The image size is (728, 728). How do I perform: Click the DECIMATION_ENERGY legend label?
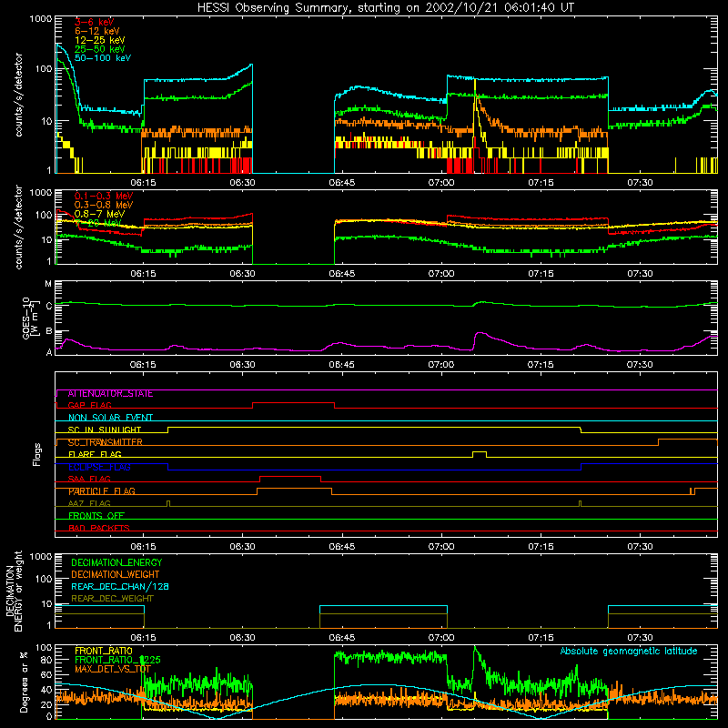point(116,562)
